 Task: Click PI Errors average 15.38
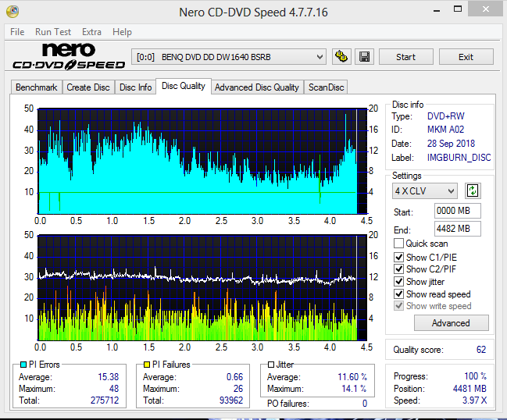pyautogui.click(x=109, y=377)
